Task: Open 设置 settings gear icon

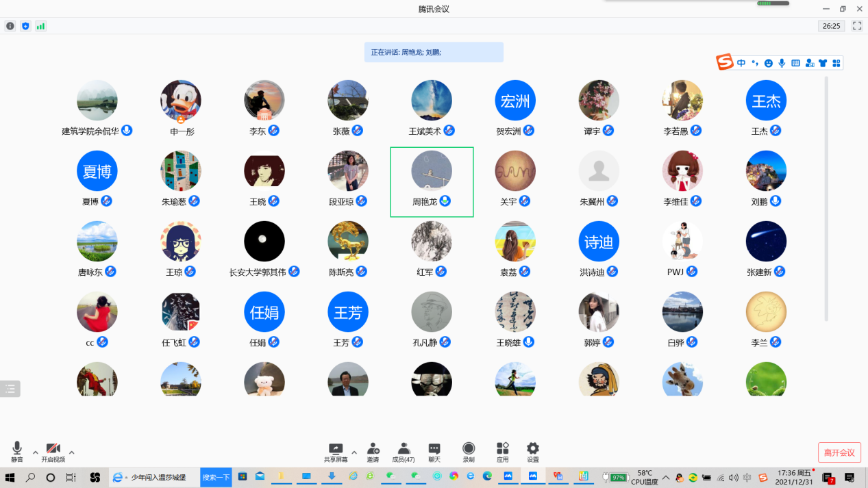Action: click(x=533, y=451)
